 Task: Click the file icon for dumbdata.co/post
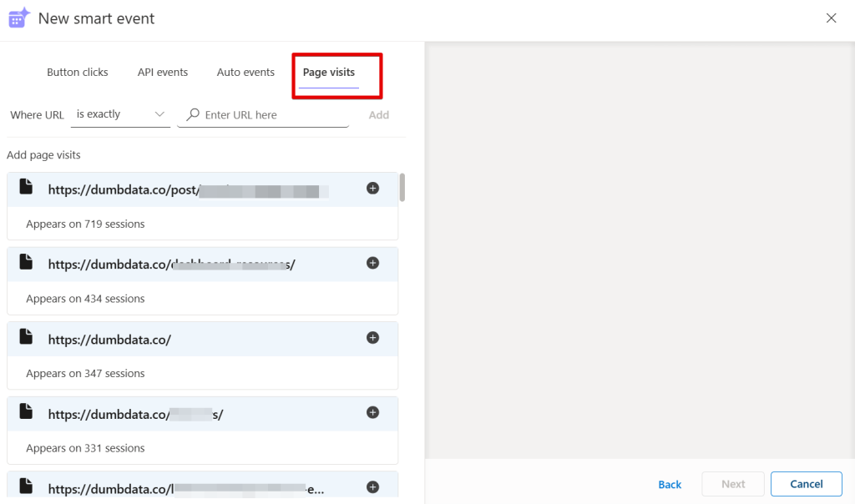click(26, 186)
